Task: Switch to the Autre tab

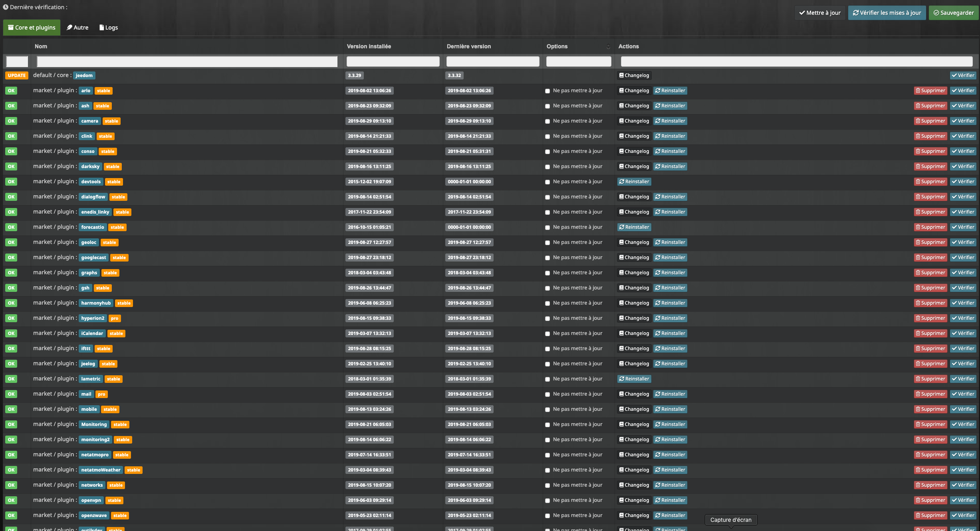Action: [77, 28]
